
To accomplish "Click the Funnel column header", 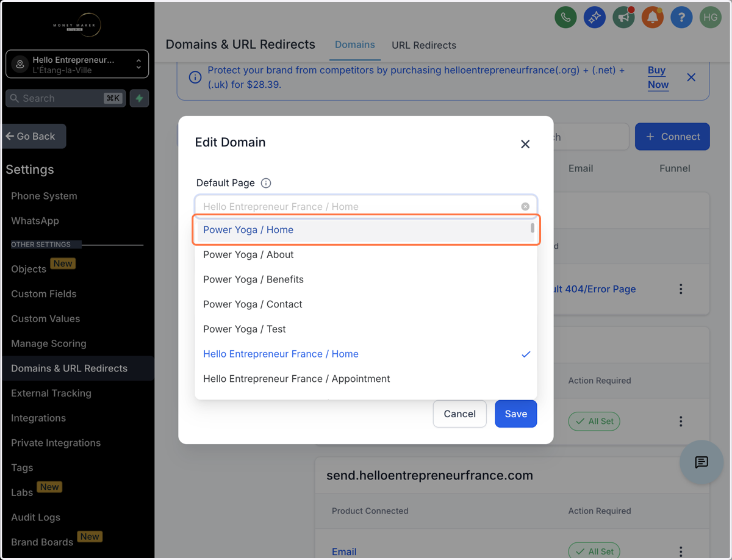I will (x=675, y=168).
